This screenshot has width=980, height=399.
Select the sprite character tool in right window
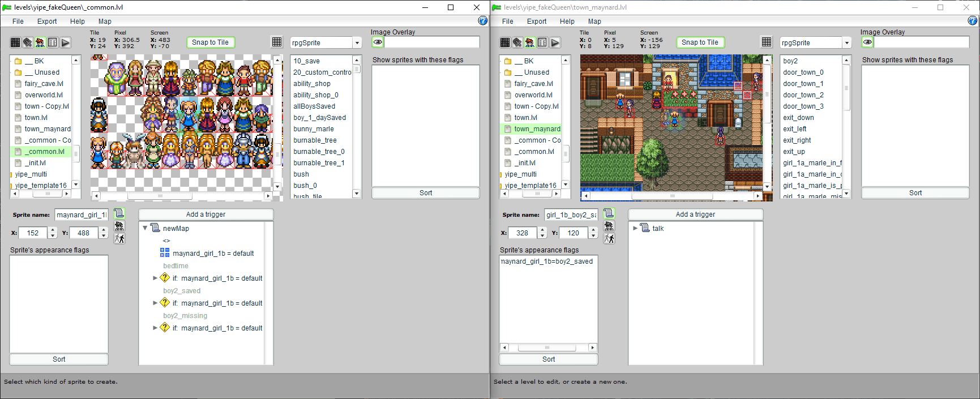(530, 42)
